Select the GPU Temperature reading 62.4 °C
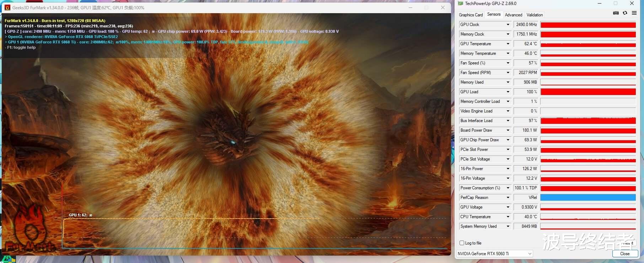 [x=526, y=44]
